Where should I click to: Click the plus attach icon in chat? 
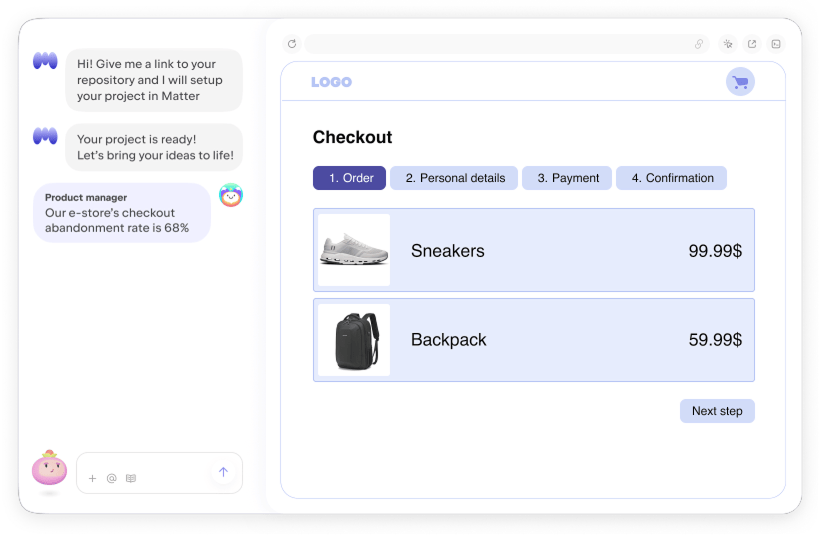point(93,478)
